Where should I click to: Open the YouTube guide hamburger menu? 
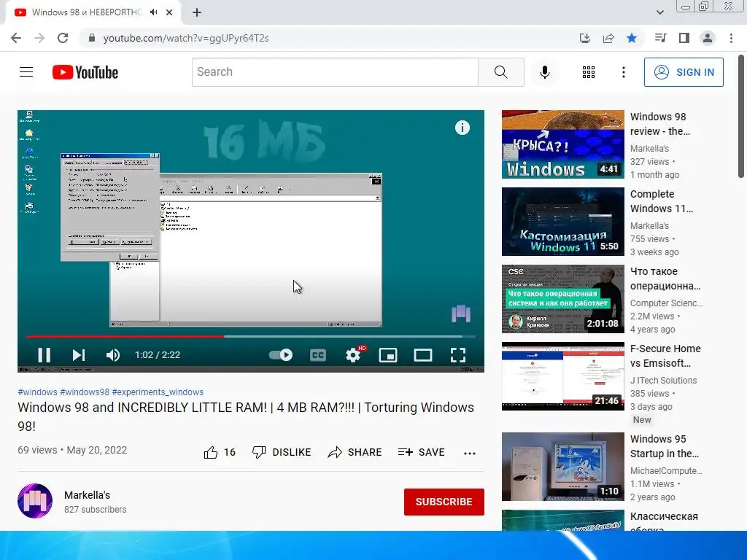point(26,72)
